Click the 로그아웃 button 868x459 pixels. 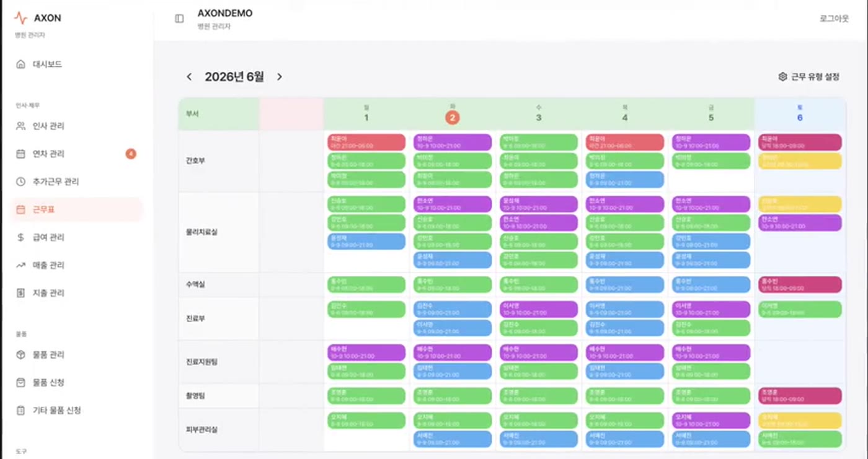pyautogui.click(x=834, y=19)
